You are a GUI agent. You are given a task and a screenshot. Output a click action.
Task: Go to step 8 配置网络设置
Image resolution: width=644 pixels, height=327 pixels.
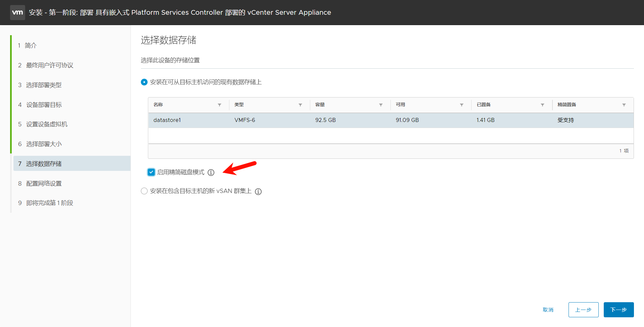[x=40, y=184]
